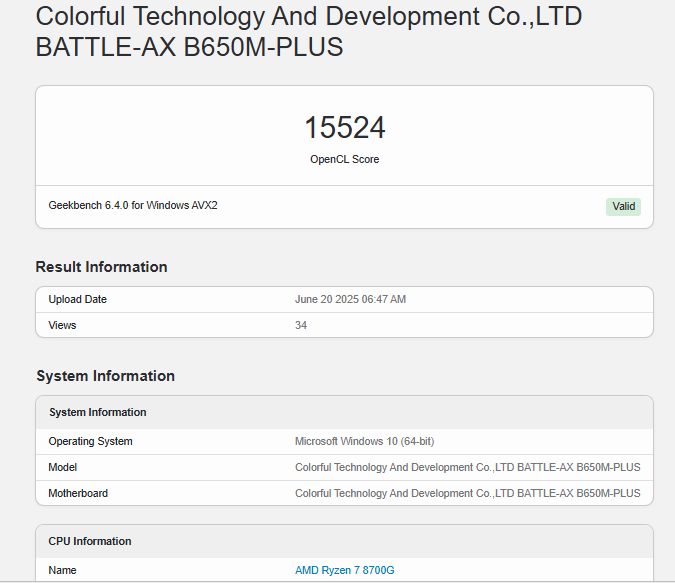Click the OpenCL Score label
This screenshot has height=583, width=675.
(x=344, y=159)
